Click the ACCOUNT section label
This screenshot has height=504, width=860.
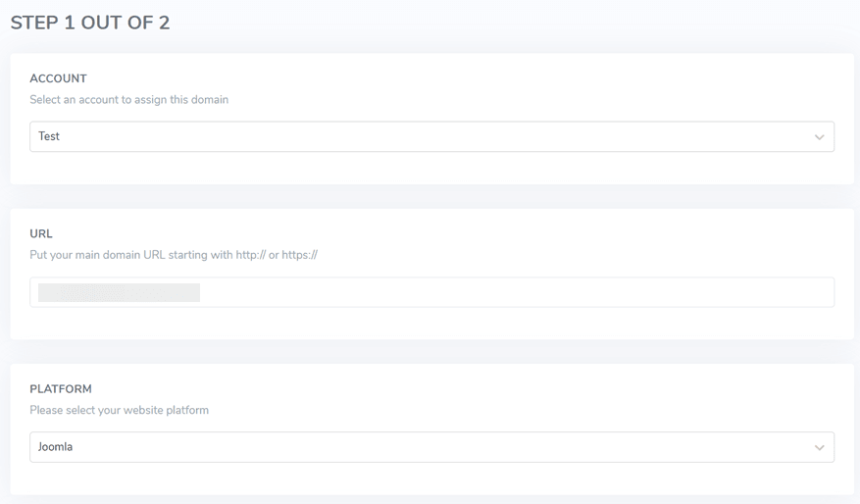click(58, 78)
